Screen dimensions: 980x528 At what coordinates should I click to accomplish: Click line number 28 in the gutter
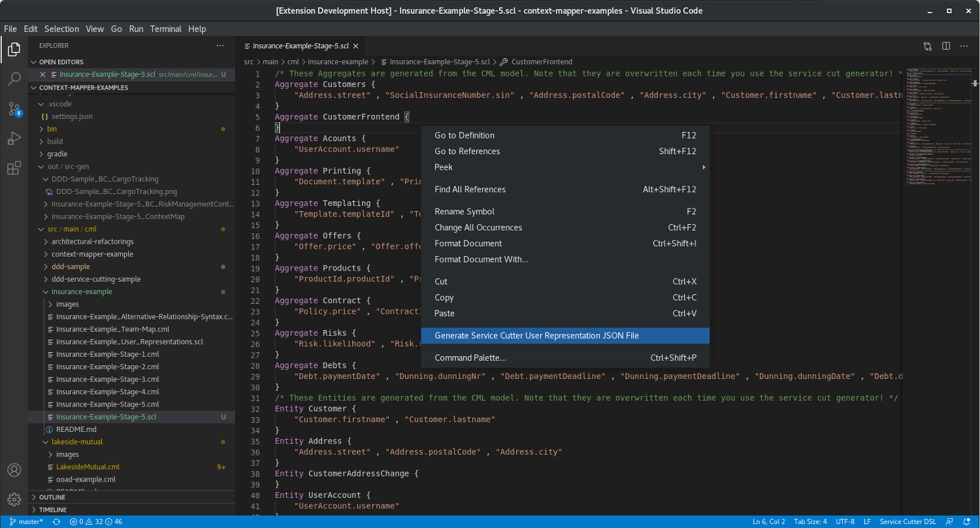pyautogui.click(x=255, y=365)
